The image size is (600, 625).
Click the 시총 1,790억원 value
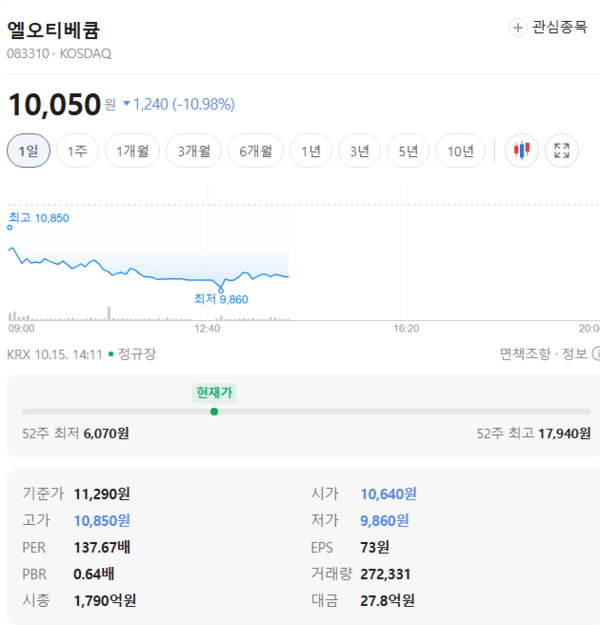tap(105, 600)
